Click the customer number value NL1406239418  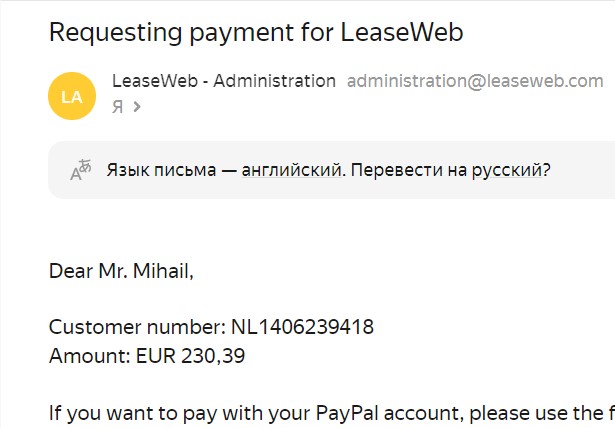click(x=302, y=327)
